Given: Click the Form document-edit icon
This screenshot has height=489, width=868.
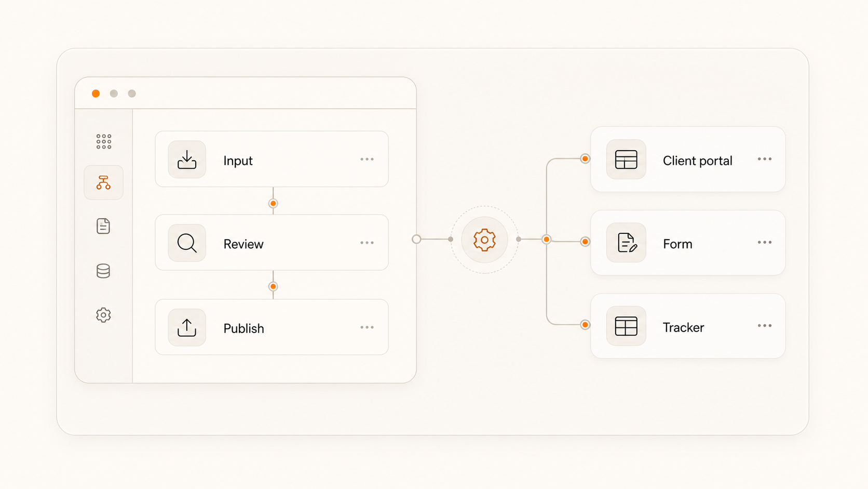Looking at the screenshot, I should (626, 243).
